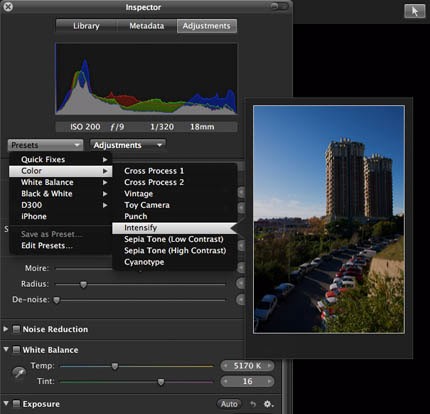
Task: Apply the Cross Process 1 preset
Action: tap(175, 171)
